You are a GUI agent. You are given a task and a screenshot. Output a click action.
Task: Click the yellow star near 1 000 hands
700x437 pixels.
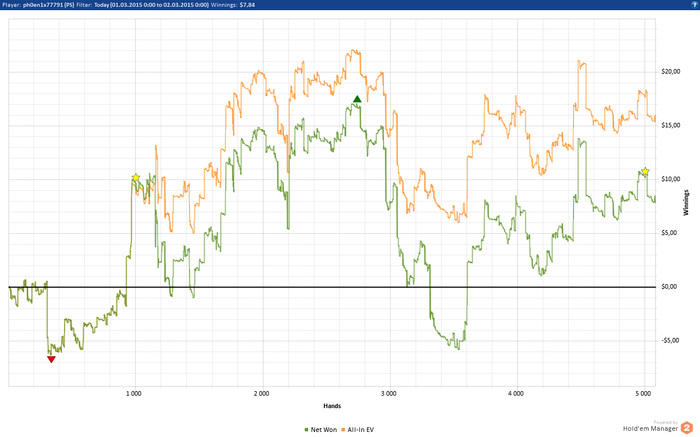[x=136, y=178]
